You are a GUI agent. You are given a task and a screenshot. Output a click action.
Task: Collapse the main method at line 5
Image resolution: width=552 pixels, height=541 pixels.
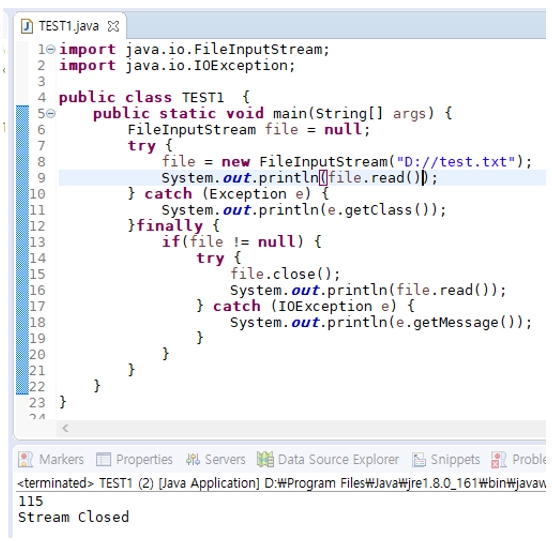pos(51,113)
